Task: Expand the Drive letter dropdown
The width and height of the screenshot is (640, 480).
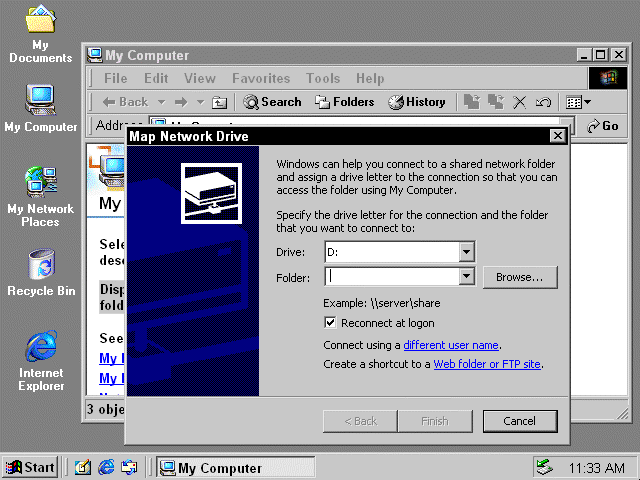Action: pyautogui.click(x=466, y=252)
